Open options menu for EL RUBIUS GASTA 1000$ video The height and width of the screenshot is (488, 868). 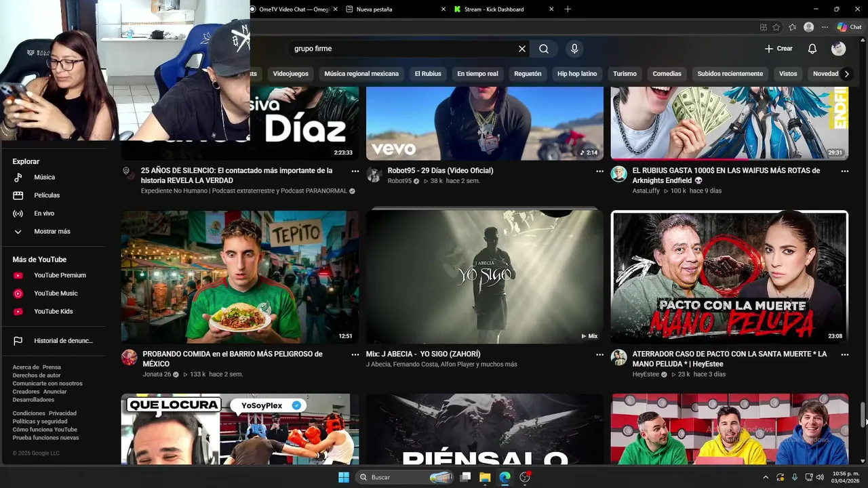tap(844, 171)
